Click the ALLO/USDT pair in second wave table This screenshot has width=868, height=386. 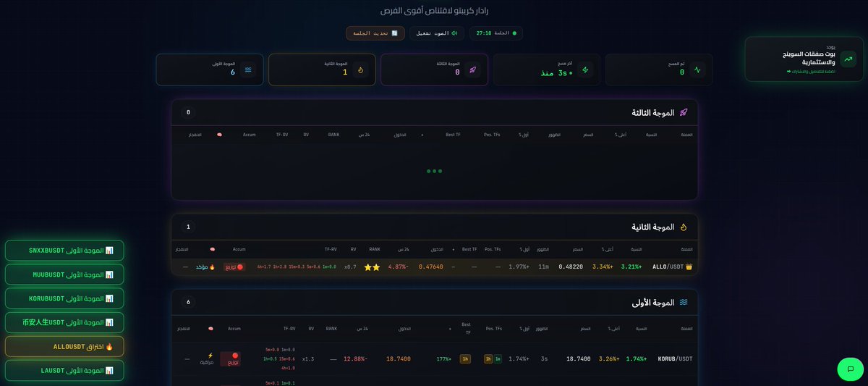pos(667,267)
